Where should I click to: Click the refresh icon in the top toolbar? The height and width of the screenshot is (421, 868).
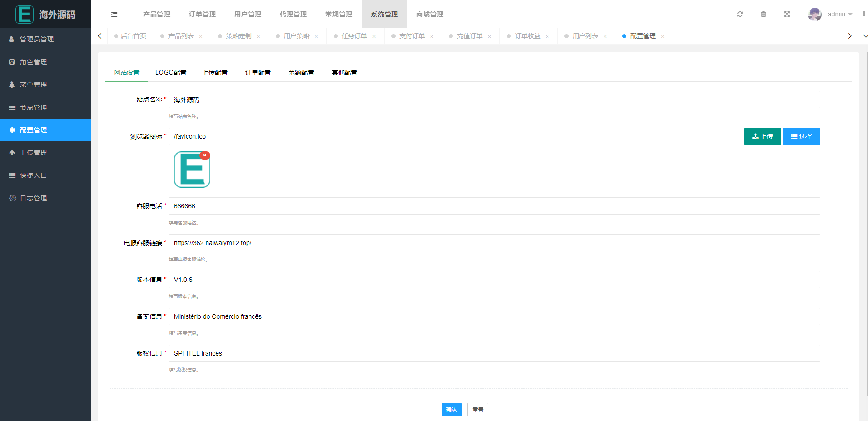coord(740,14)
